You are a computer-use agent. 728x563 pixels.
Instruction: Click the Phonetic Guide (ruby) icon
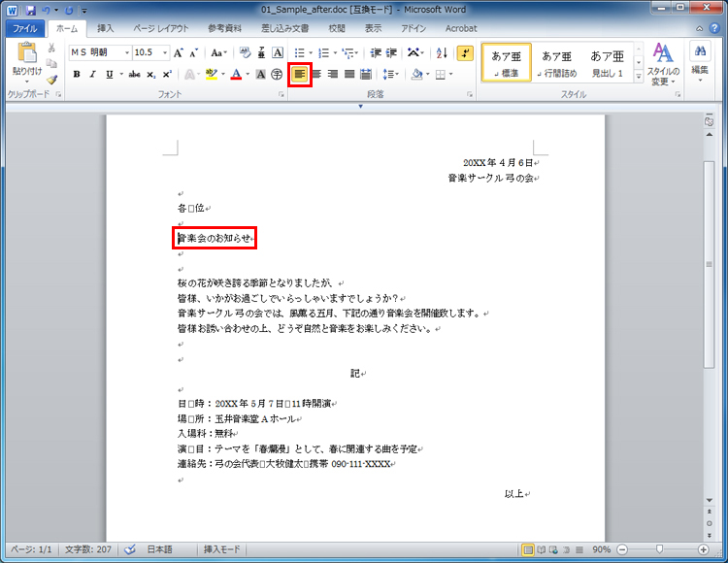[x=261, y=53]
